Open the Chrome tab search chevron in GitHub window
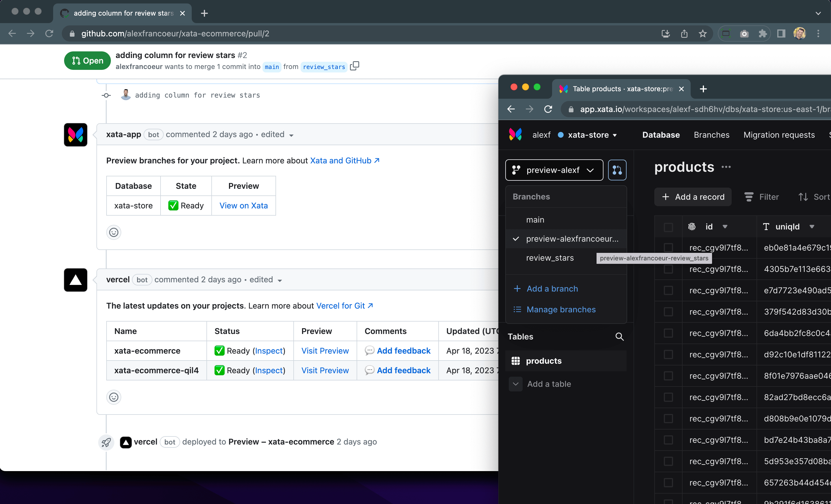This screenshot has height=504, width=831. (x=818, y=13)
